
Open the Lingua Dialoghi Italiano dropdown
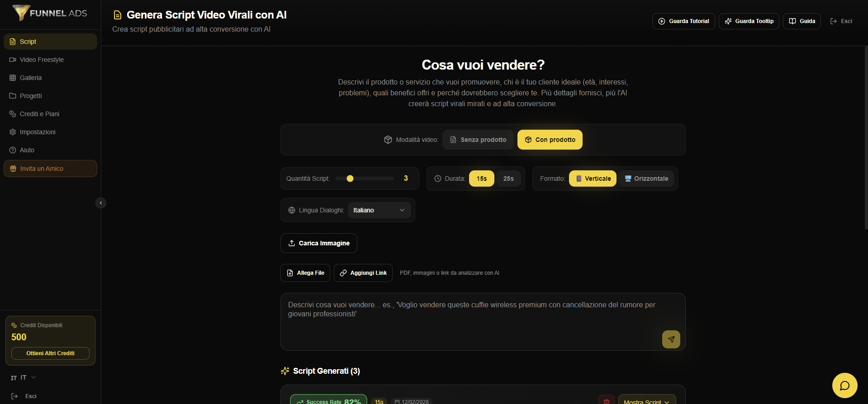click(x=379, y=210)
